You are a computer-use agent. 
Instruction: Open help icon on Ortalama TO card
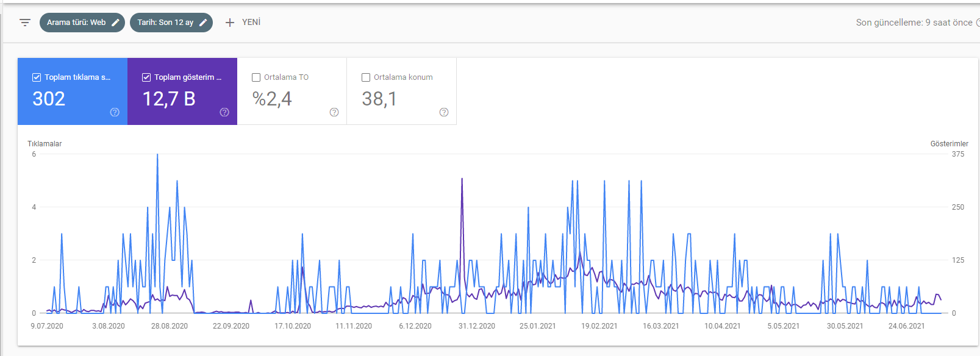(x=334, y=112)
